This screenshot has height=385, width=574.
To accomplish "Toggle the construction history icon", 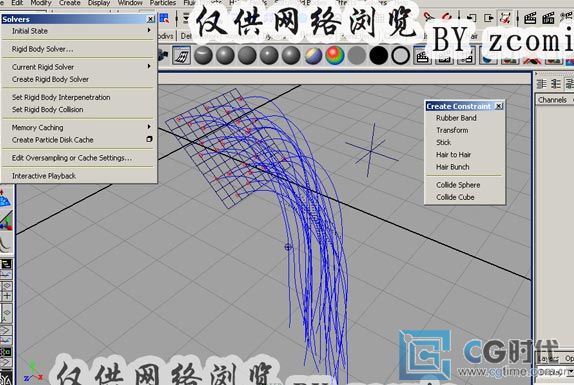I will pos(506,18).
